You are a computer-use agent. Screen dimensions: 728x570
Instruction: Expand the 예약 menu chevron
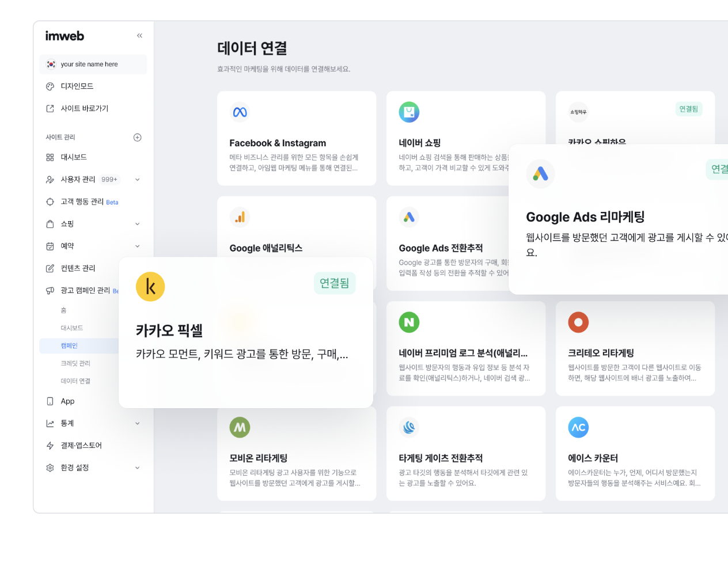click(137, 246)
